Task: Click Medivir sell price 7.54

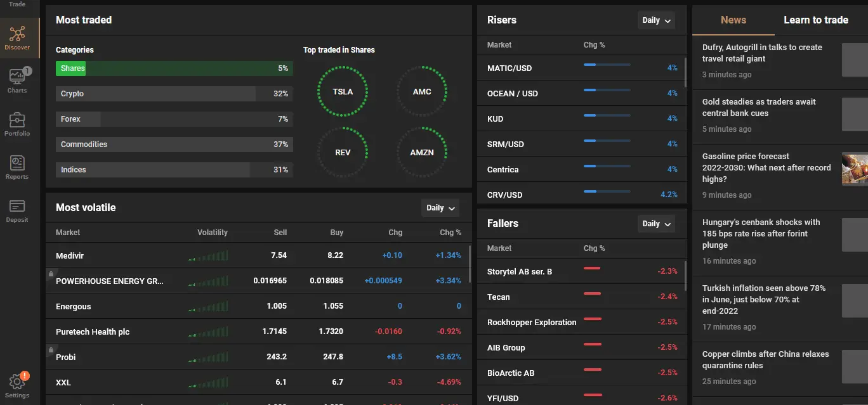Action: tap(279, 255)
